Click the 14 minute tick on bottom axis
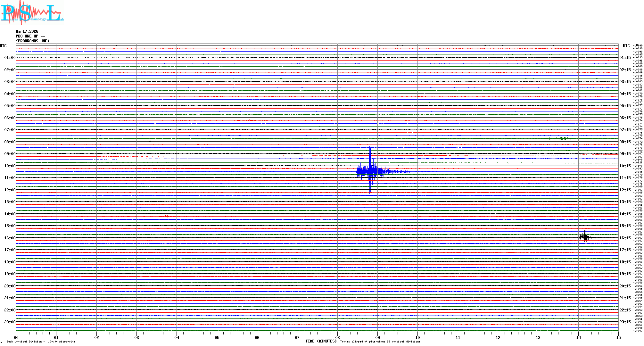 point(578,337)
